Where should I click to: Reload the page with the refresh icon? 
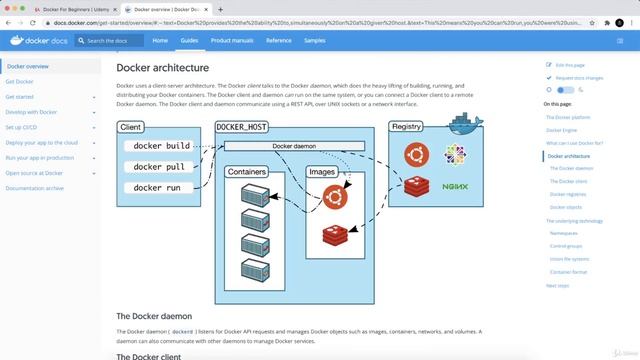click(x=33, y=23)
